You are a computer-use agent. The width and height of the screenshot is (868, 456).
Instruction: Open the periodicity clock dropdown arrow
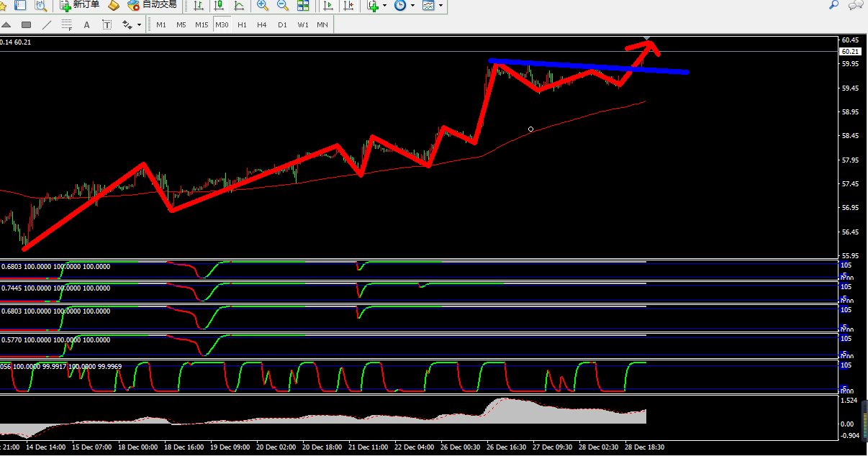coord(412,6)
